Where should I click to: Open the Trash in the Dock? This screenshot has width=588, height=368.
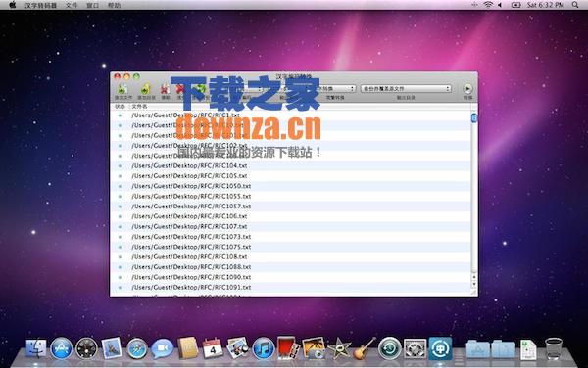(554, 348)
